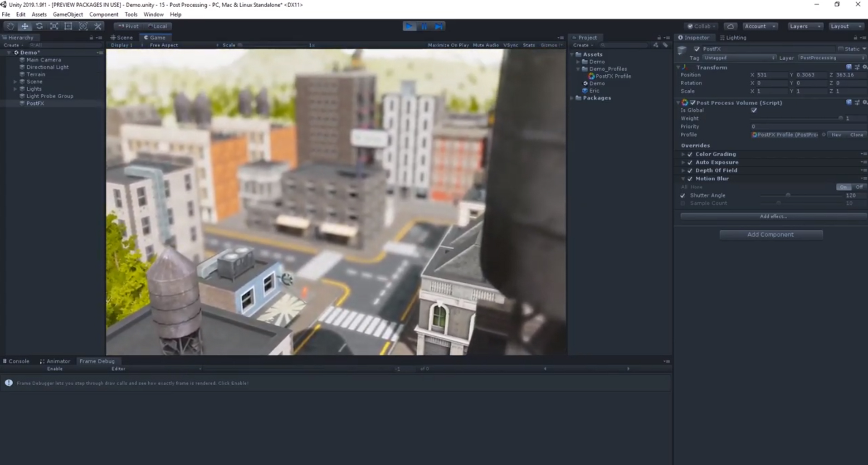Open the Account dropdown

click(760, 26)
